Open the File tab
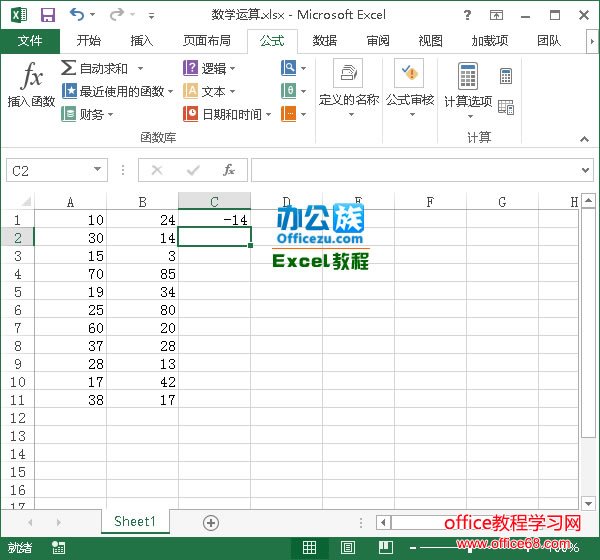The image size is (600, 560). point(30,41)
